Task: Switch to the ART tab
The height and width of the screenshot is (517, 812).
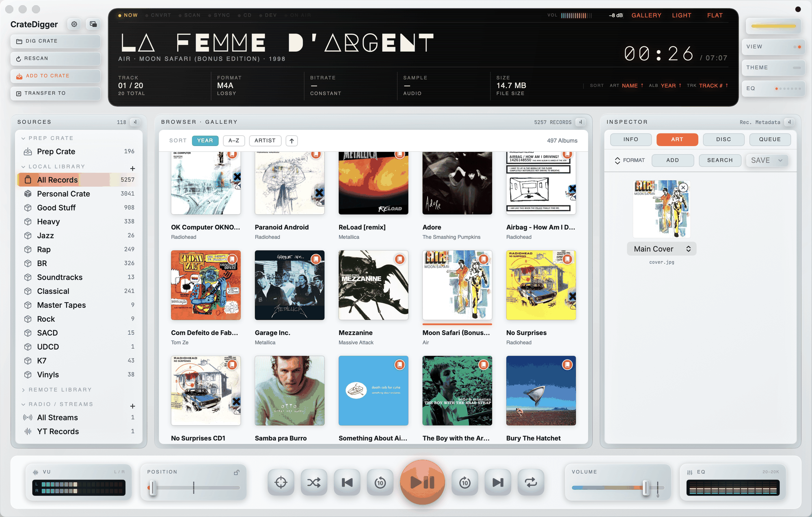Action: (x=677, y=140)
